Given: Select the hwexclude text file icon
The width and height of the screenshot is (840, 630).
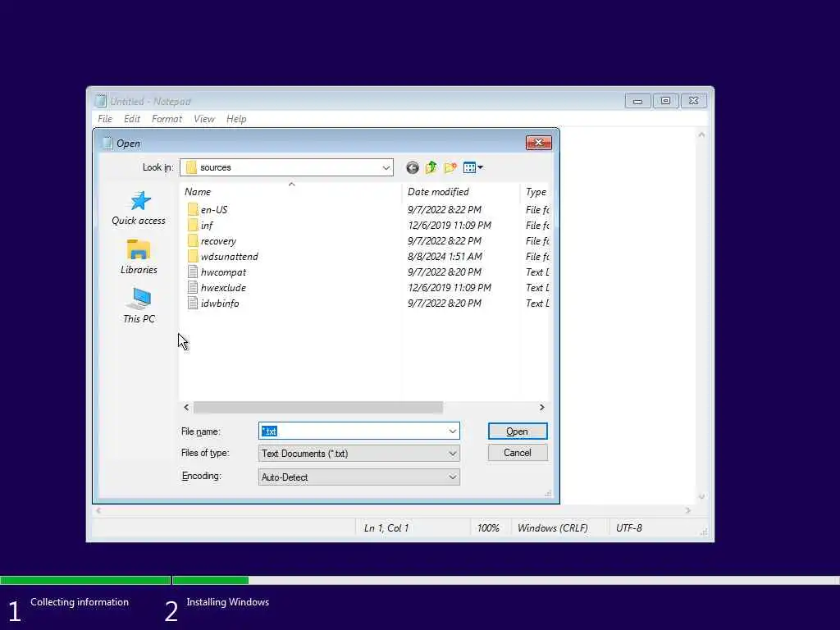Looking at the screenshot, I should pos(193,288).
